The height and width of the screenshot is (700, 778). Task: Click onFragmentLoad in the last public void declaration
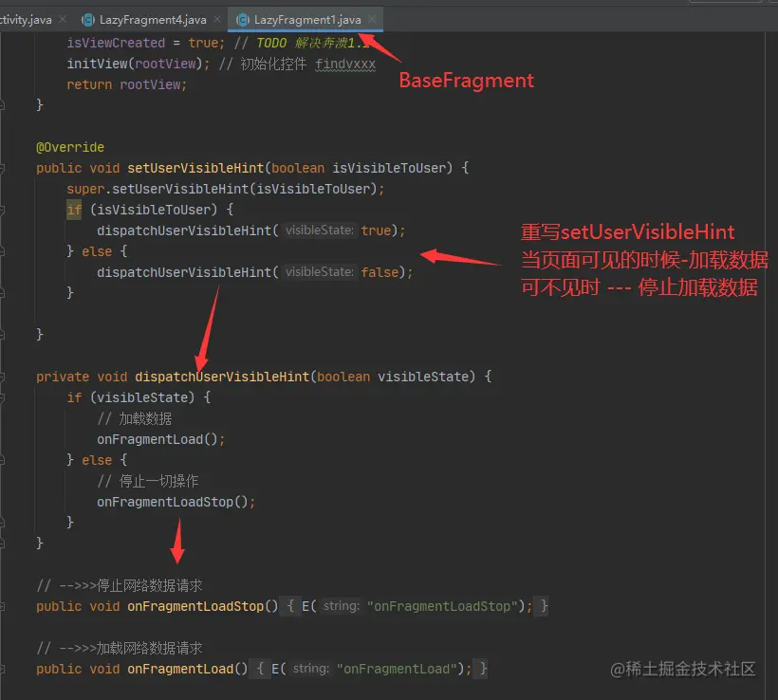(x=180, y=669)
